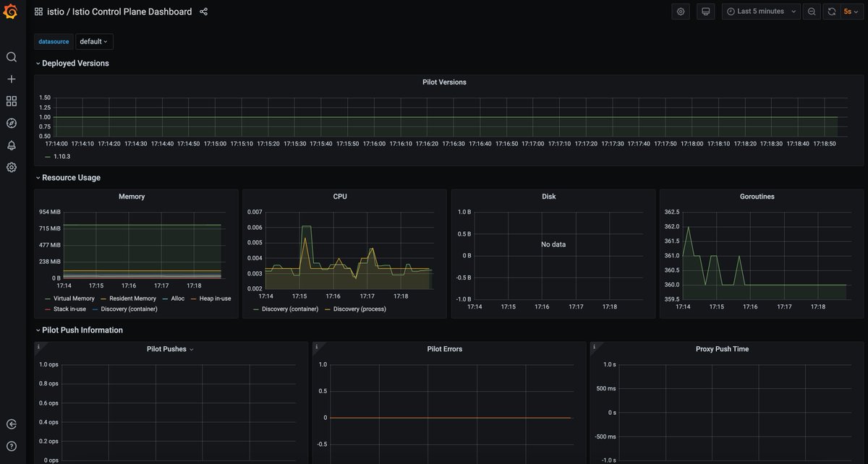Open the Last 5 minutes time picker
This screenshot has width=868, height=464.
tap(761, 12)
